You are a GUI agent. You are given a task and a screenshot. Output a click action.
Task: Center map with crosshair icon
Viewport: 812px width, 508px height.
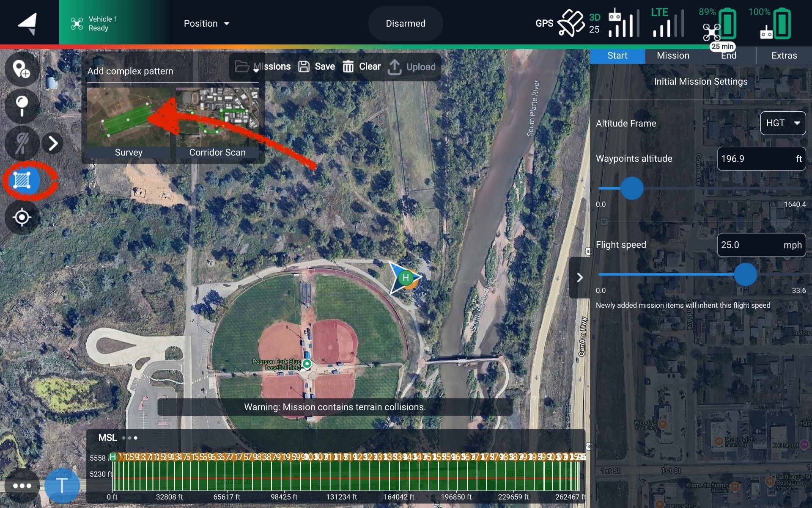coord(22,217)
